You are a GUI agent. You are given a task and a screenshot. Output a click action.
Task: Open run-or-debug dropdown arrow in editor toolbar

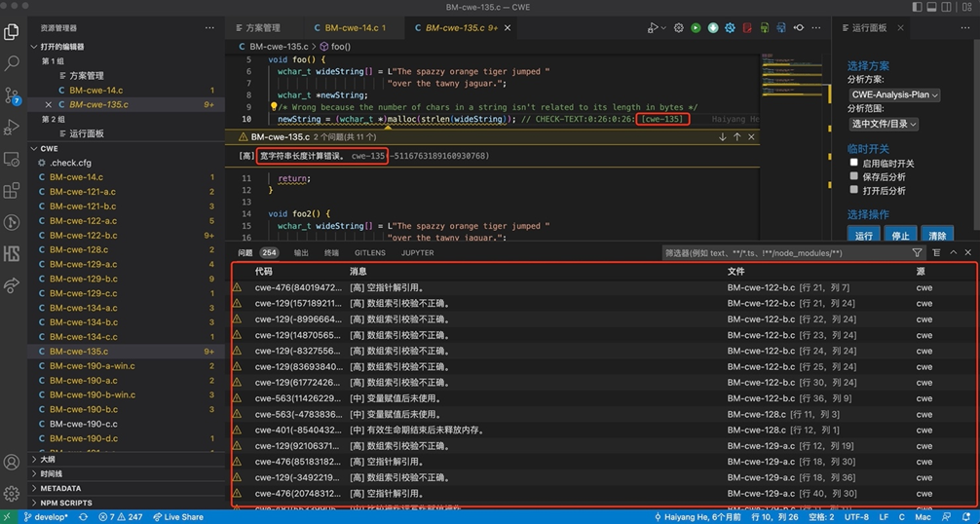tap(663, 28)
